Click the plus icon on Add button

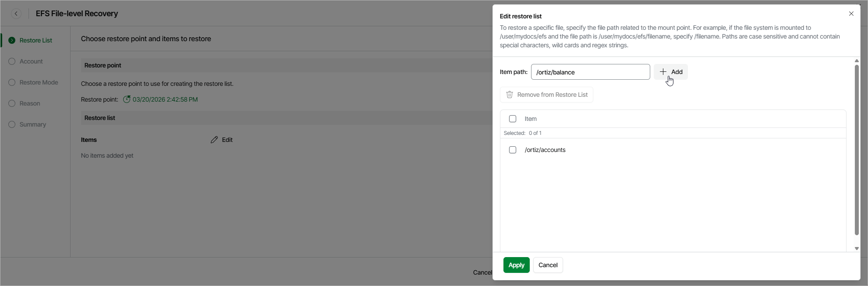click(663, 72)
